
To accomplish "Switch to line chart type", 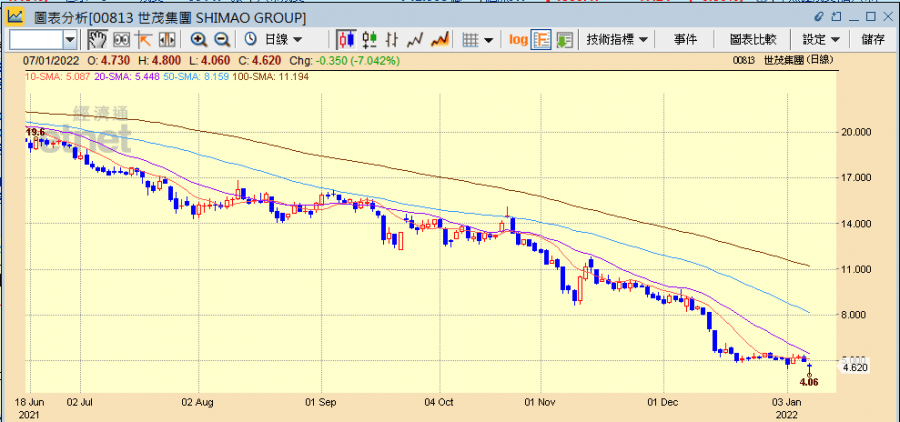I will 415,40.
